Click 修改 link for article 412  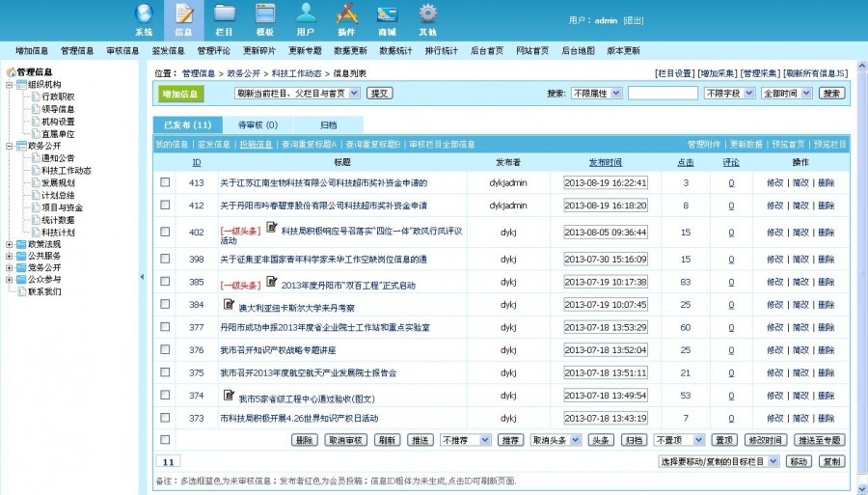click(x=775, y=206)
